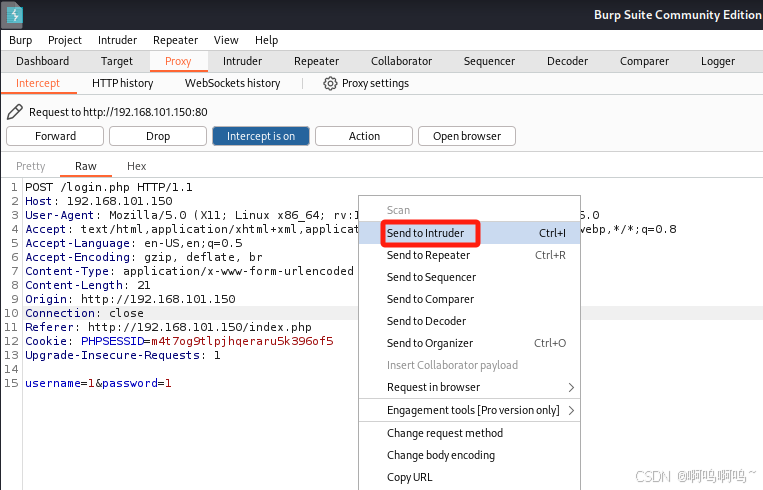Expand the Request in browser submenu arrow

tap(571, 387)
